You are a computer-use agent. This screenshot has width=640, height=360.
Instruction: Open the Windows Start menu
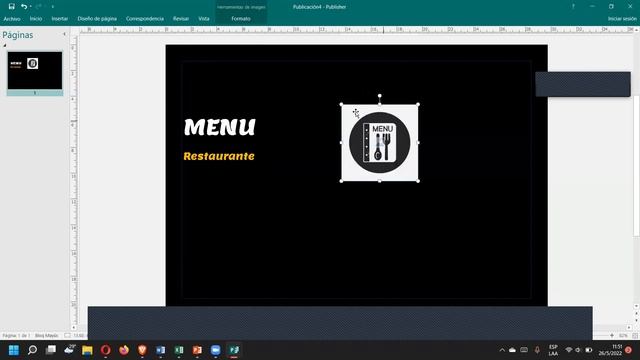click(14, 350)
